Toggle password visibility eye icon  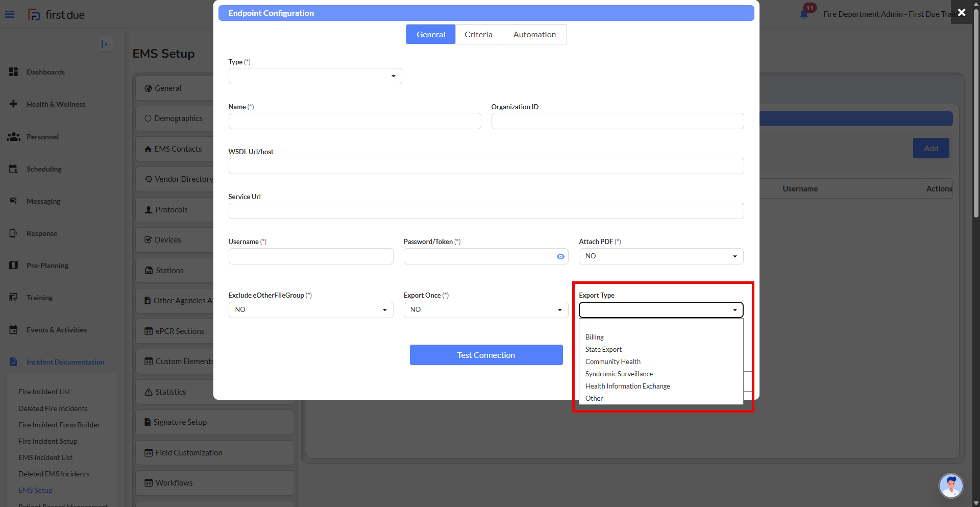point(560,256)
